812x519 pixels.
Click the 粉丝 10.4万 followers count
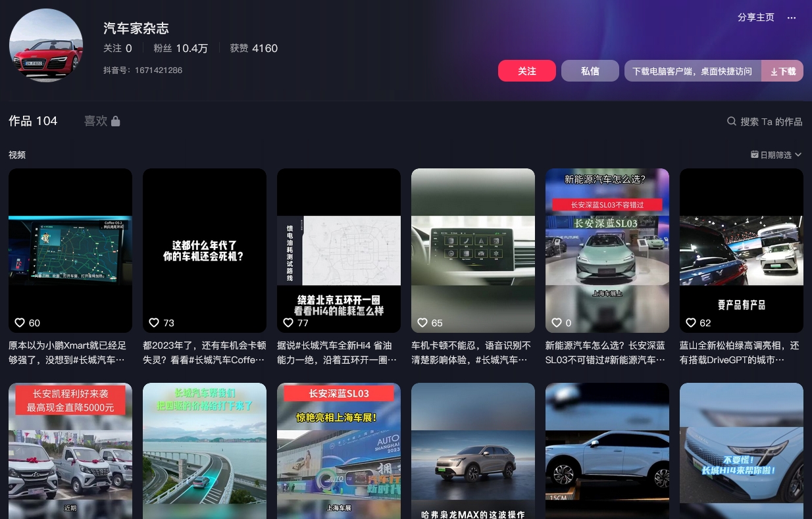[x=181, y=48]
